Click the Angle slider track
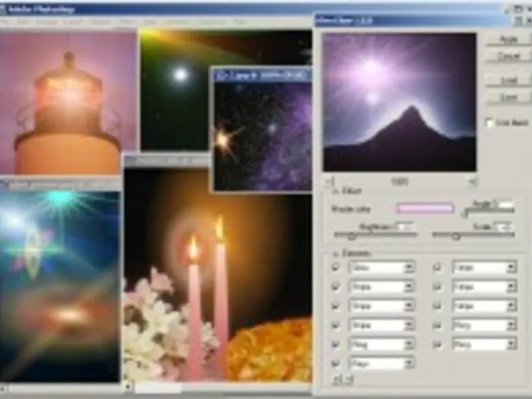This screenshot has height=399, width=532. [489, 211]
